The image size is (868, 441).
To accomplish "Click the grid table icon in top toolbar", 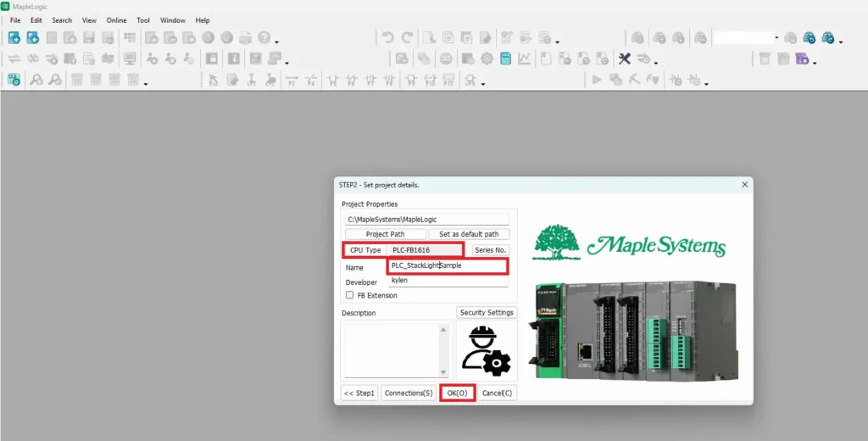I will tap(130, 37).
